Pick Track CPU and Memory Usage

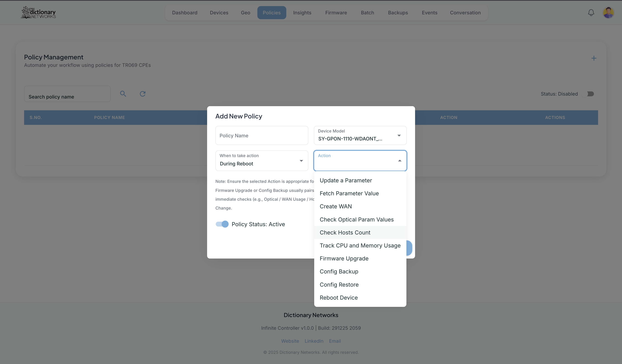pos(360,245)
